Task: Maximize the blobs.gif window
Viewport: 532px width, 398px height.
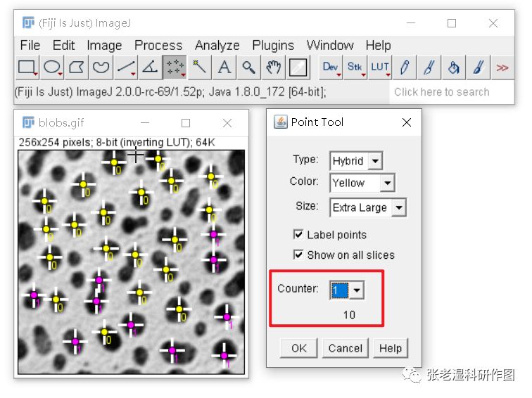Action: 186,123
